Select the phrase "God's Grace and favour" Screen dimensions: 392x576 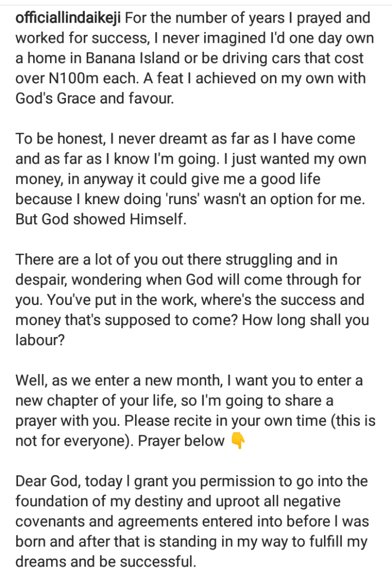click(x=94, y=98)
